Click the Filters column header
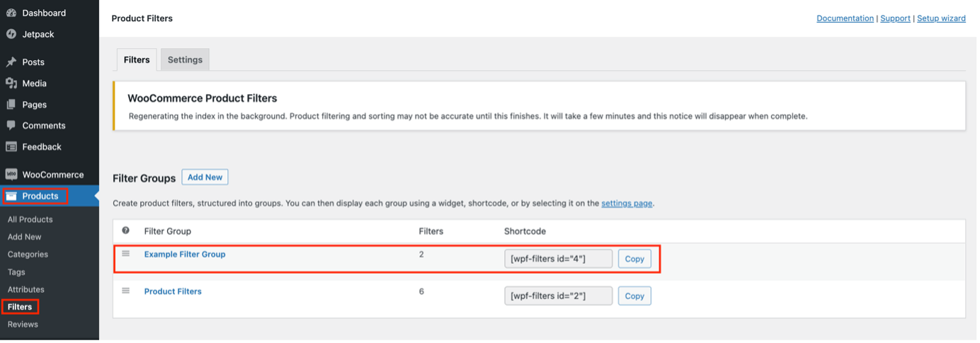 coord(431,231)
